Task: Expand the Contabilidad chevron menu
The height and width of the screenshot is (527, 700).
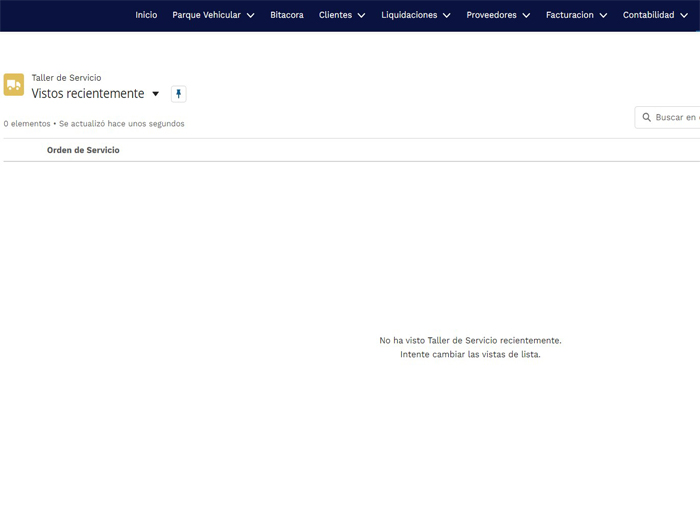Action: 684,16
